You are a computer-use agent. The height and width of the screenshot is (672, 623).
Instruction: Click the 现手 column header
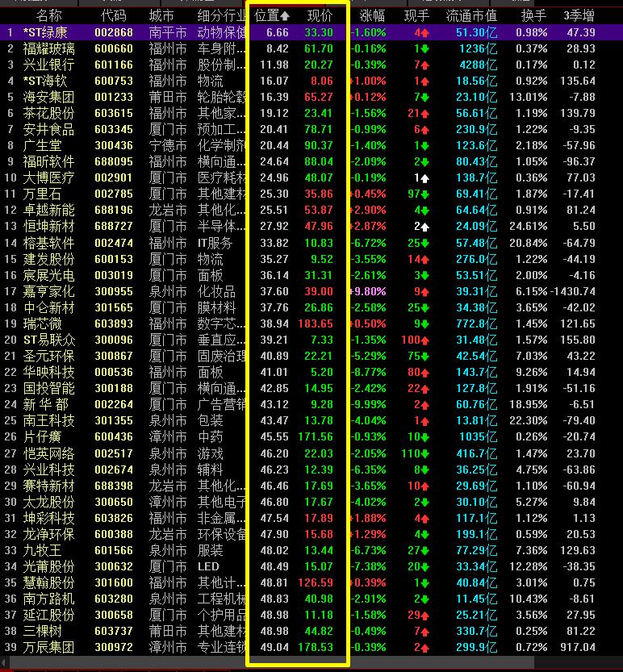pos(416,16)
